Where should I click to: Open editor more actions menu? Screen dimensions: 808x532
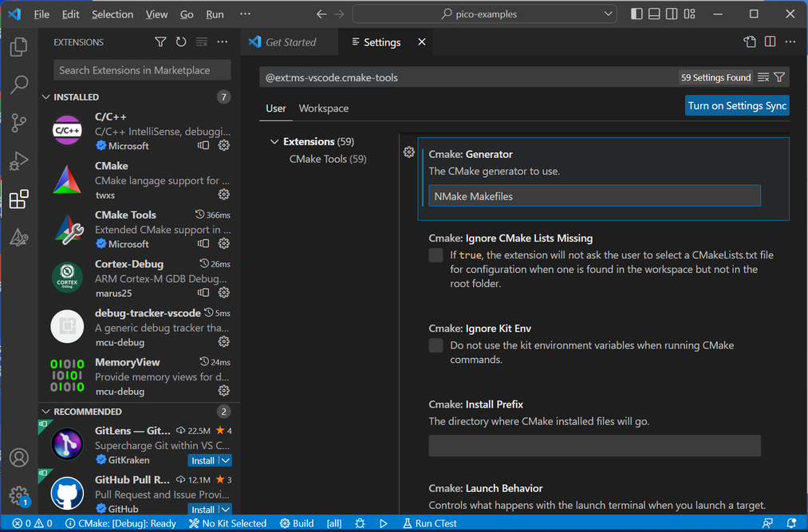point(790,42)
